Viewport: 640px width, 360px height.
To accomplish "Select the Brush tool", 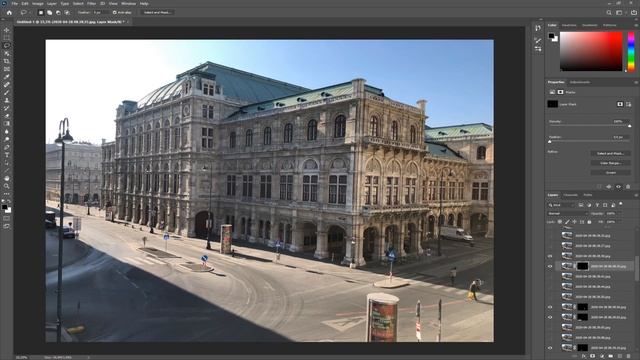I will [x=7, y=92].
